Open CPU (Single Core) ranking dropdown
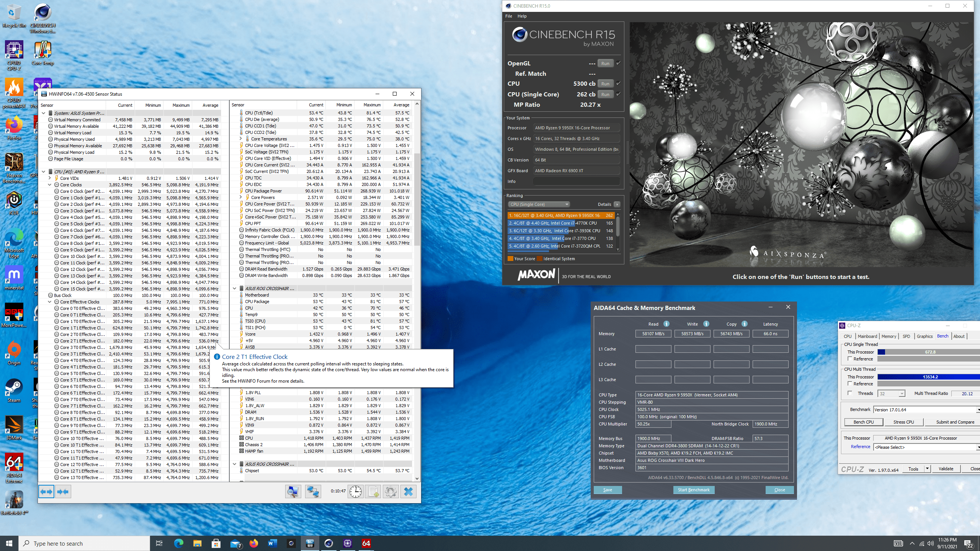 click(x=539, y=204)
